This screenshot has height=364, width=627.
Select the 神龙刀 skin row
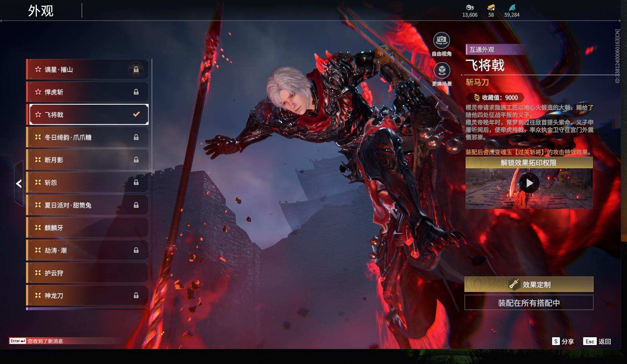click(88, 295)
